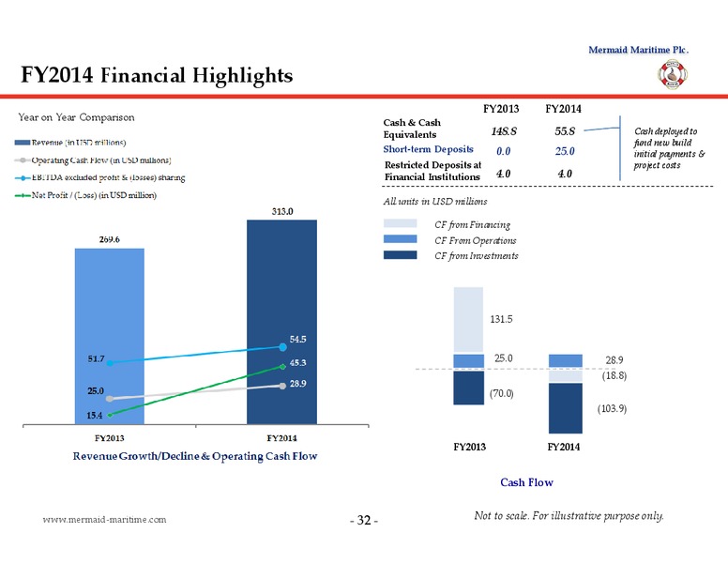Click the All units in USD millions note

(435, 201)
